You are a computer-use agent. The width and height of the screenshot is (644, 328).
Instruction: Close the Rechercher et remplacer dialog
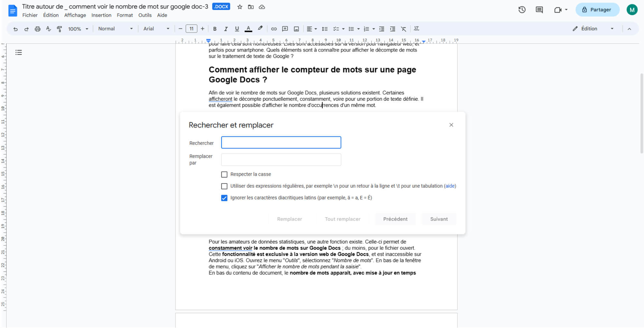pos(451,125)
